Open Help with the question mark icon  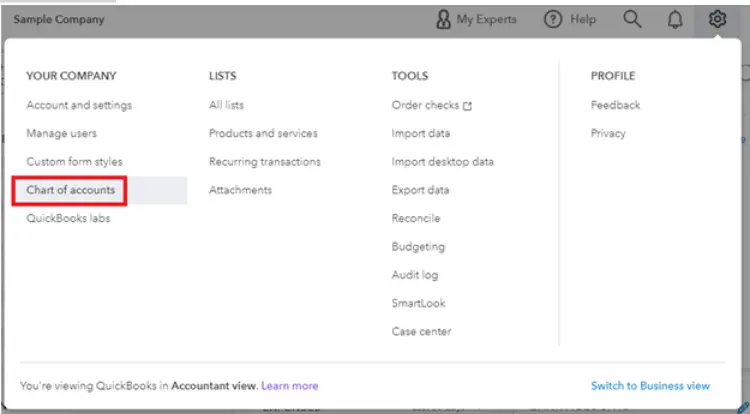[553, 19]
